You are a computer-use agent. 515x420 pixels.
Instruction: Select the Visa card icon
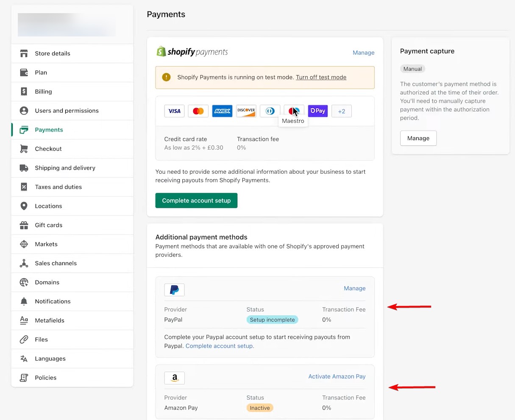(x=174, y=111)
